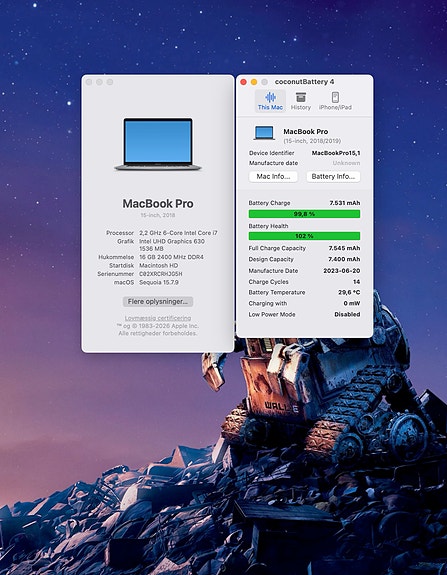447x575 pixels.
Task: Click the MacBookPro15,1 device identifier value
Action: (x=336, y=153)
